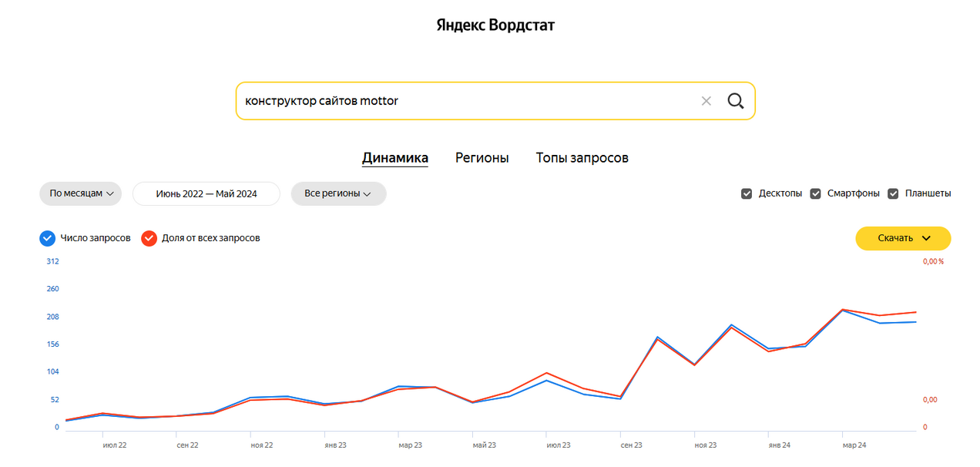Click the янв 24 axis label

779,445
